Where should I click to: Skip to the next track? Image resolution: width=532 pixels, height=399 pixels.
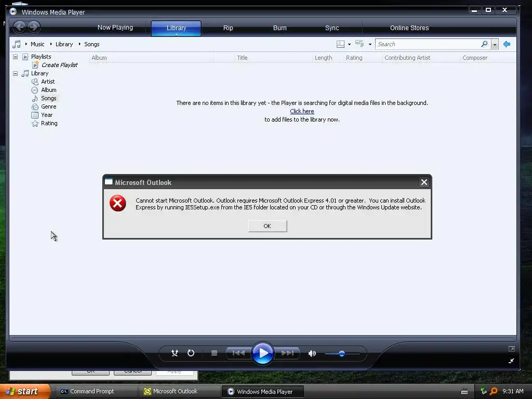point(287,353)
